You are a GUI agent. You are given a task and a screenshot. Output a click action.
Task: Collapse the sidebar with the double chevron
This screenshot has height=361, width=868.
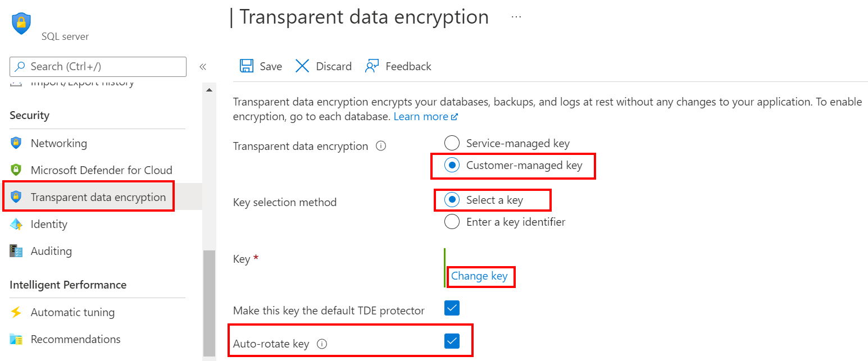[x=203, y=67]
